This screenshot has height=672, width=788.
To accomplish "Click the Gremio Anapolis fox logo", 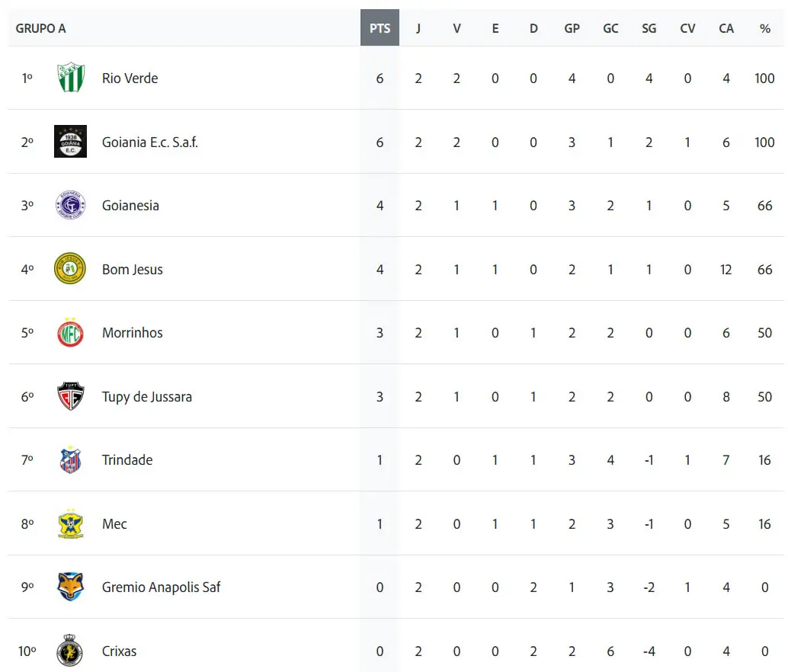I will 70,587.
